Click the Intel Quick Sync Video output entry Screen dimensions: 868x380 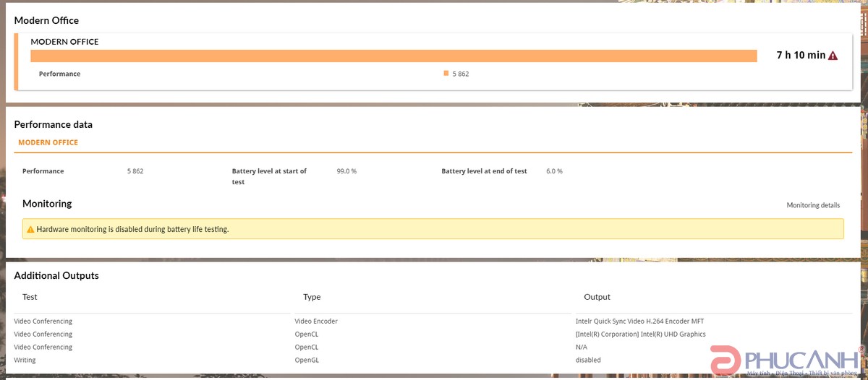click(x=639, y=321)
